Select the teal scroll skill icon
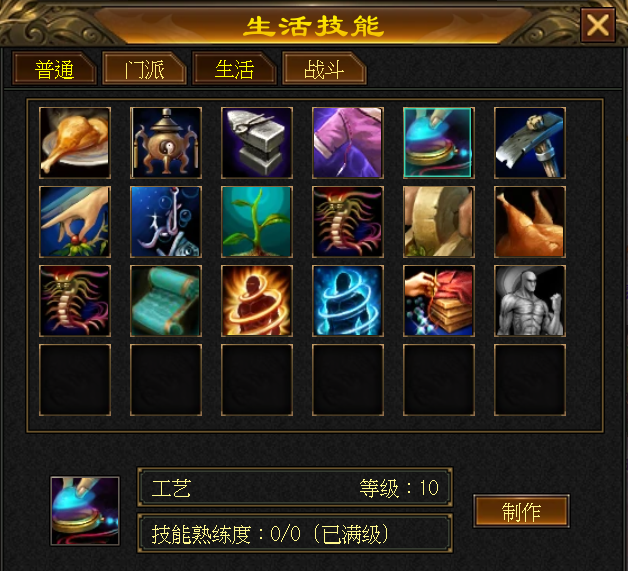The height and width of the screenshot is (571, 628). 166,300
